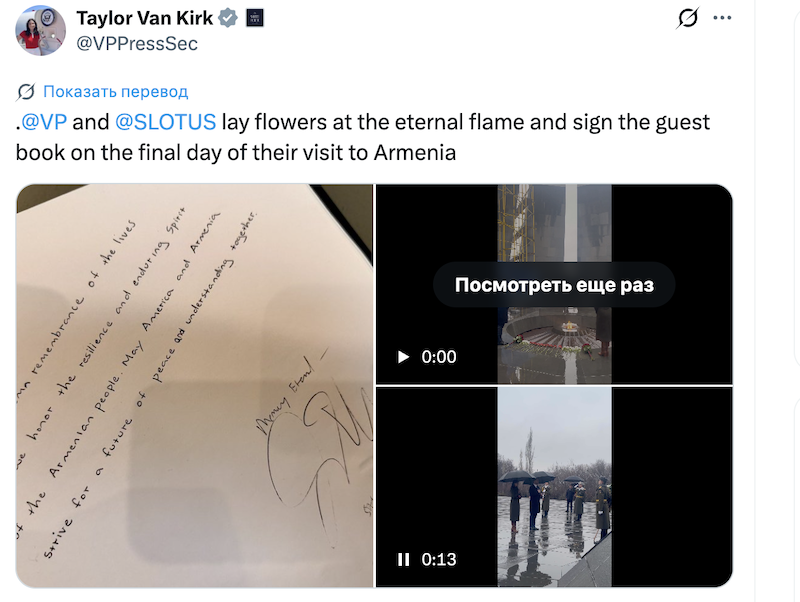Click Посмотреть еще раз replay button

554,285
